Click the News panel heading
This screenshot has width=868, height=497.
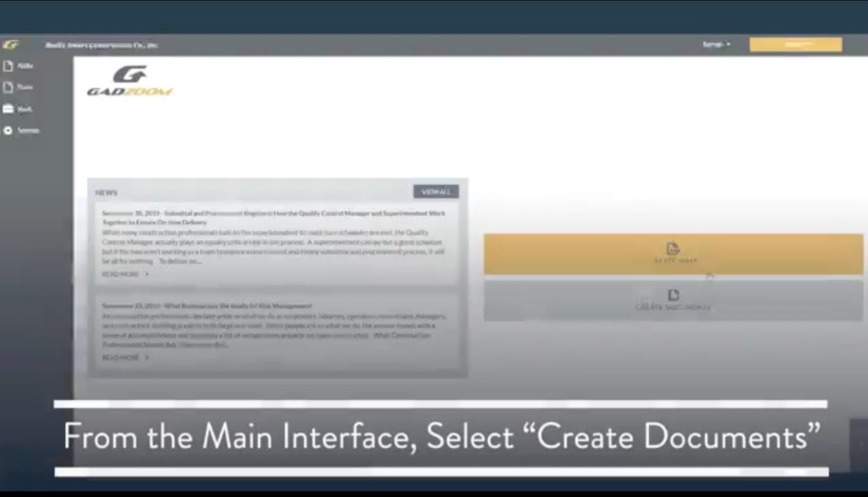pyautogui.click(x=106, y=193)
